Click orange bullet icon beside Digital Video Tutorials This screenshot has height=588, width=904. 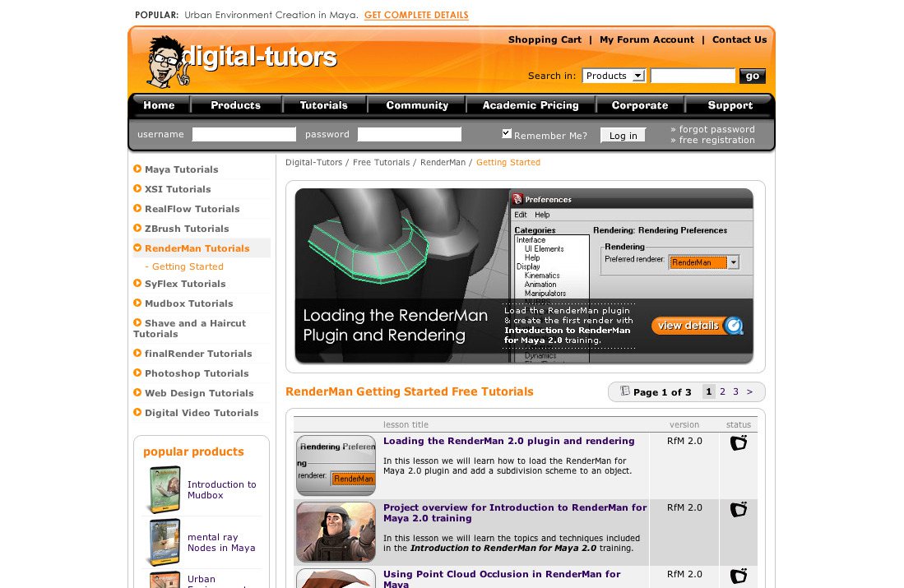(x=137, y=412)
